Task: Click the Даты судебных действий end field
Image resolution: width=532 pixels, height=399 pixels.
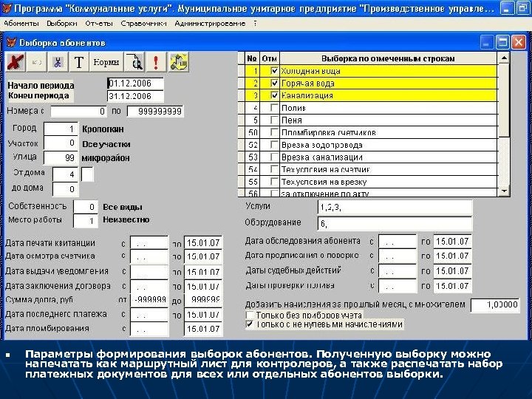Action: click(x=453, y=271)
